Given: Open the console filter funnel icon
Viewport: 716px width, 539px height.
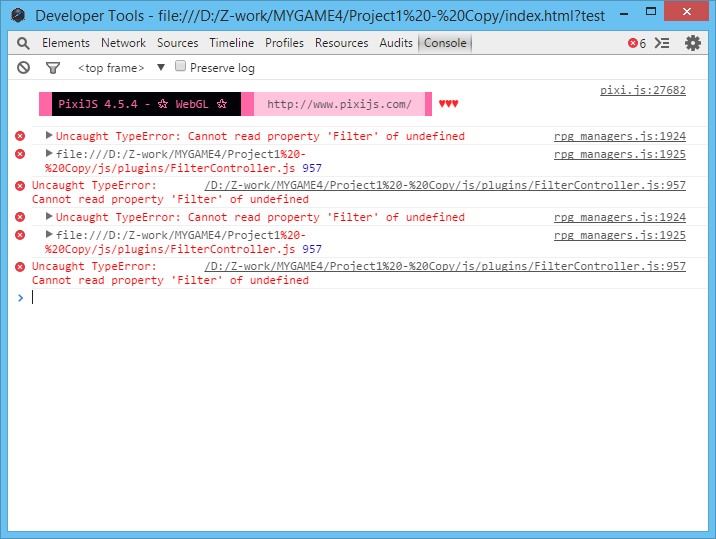Looking at the screenshot, I should coord(53,68).
